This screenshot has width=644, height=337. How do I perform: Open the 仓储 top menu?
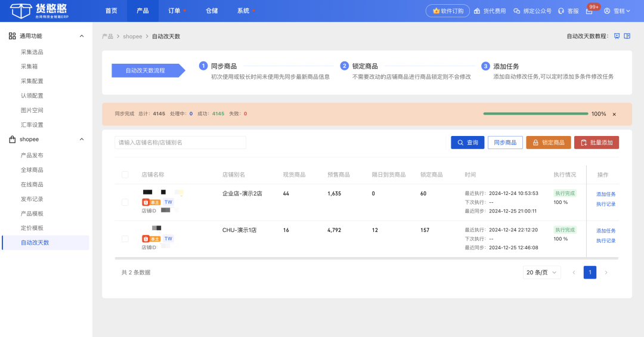click(x=212, y=11)
